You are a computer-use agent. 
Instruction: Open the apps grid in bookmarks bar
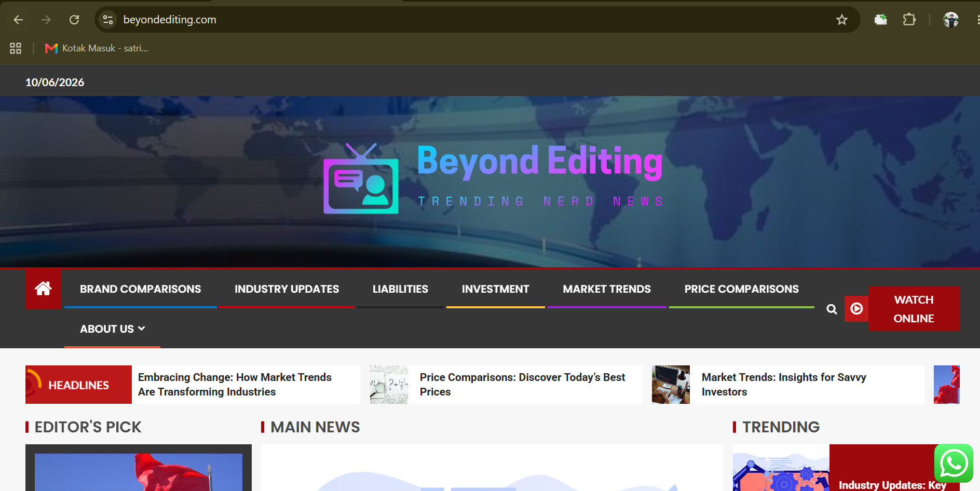click(16, 48)
